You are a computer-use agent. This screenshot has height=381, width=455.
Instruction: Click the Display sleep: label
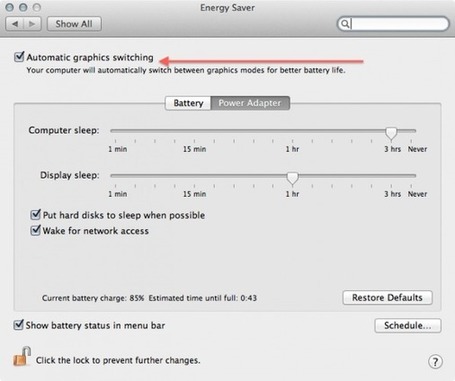[70, 175]
